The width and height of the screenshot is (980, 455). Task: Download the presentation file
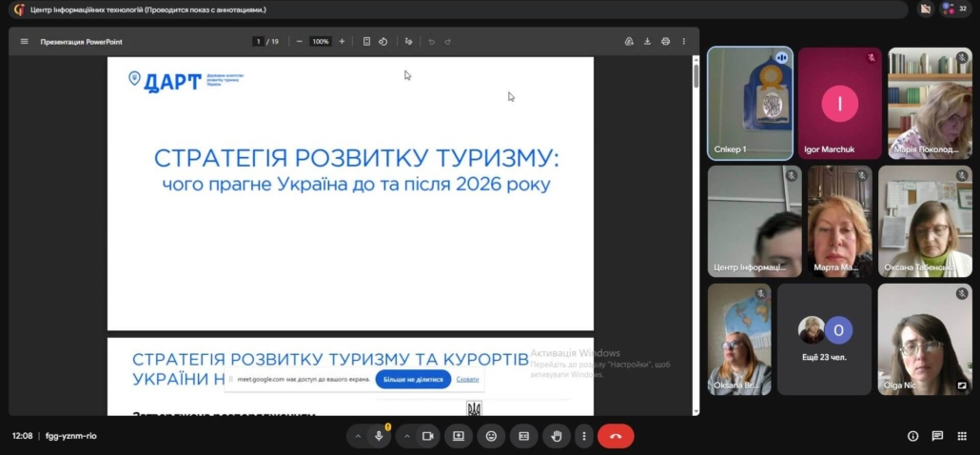647,42
